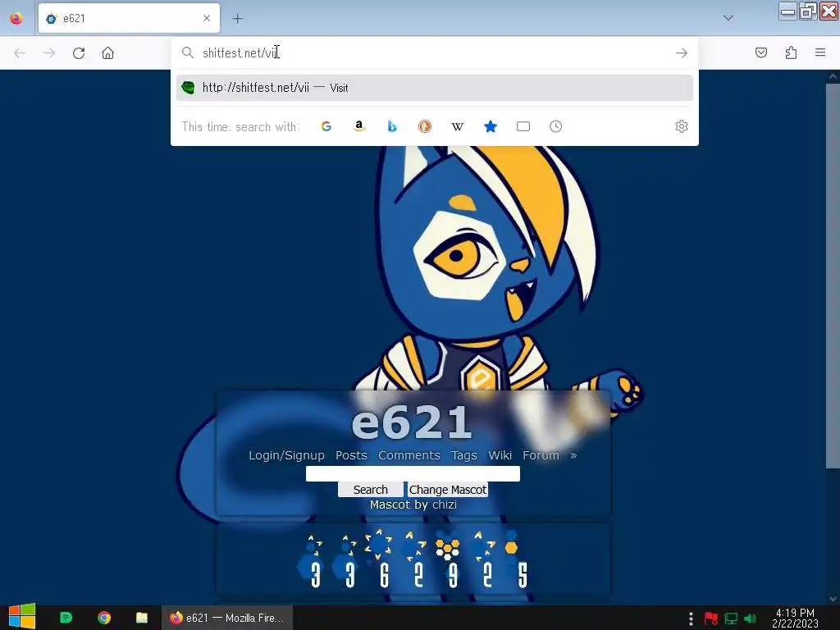The height and width of the screenshot is (630, 840).
Task: Open the Firefox home page
Action: pyautogui.click(x=107, y=53)
